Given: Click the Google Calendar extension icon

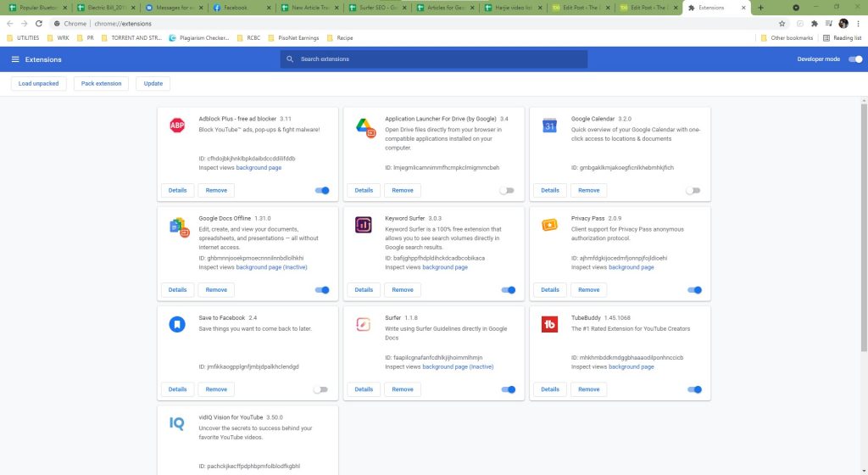Looking at the screenshot, I should pyautogui.click(x=549, y=126).
